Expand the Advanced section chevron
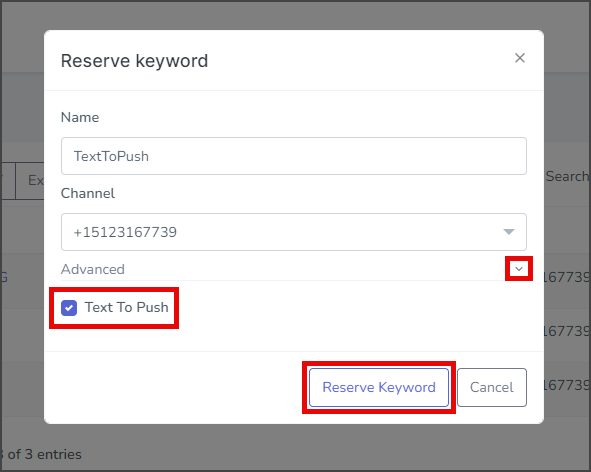Viewport: 591px width, 472px height. (519, 269)
